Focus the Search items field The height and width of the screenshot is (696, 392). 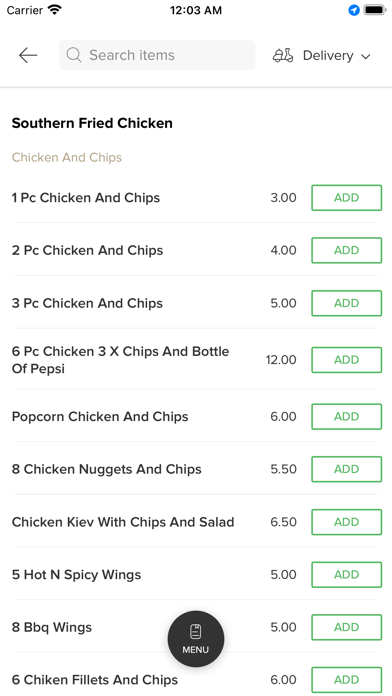[x=157, y=55]
